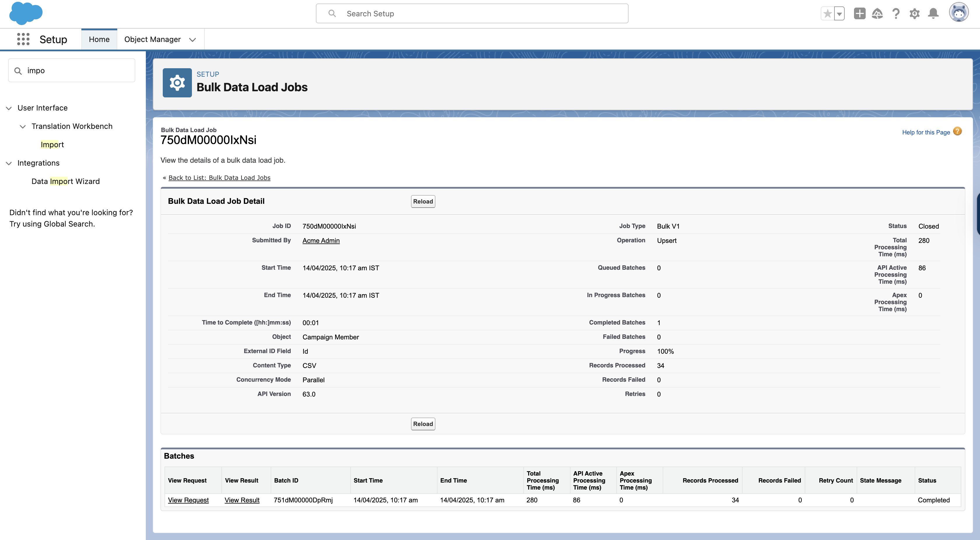The image size is (980, 540).
Task: Open the setup gear menu icon
Action: tap(915, 14)
